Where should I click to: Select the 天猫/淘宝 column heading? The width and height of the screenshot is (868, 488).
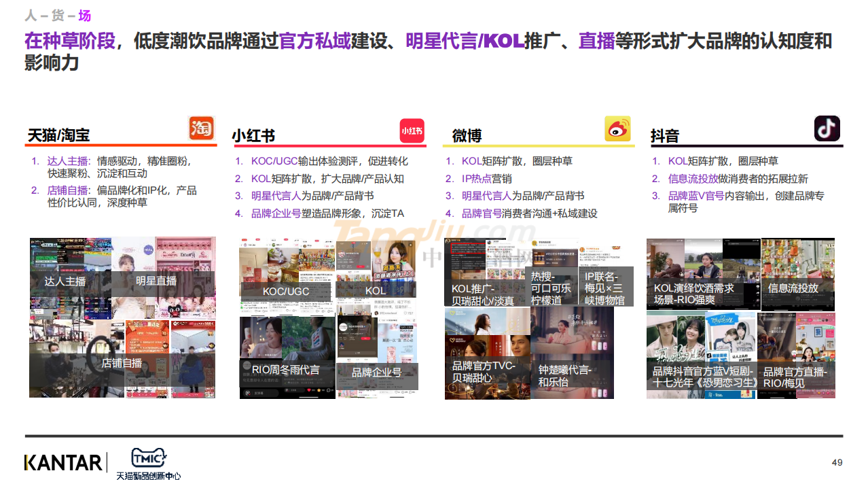click(59, 135)
